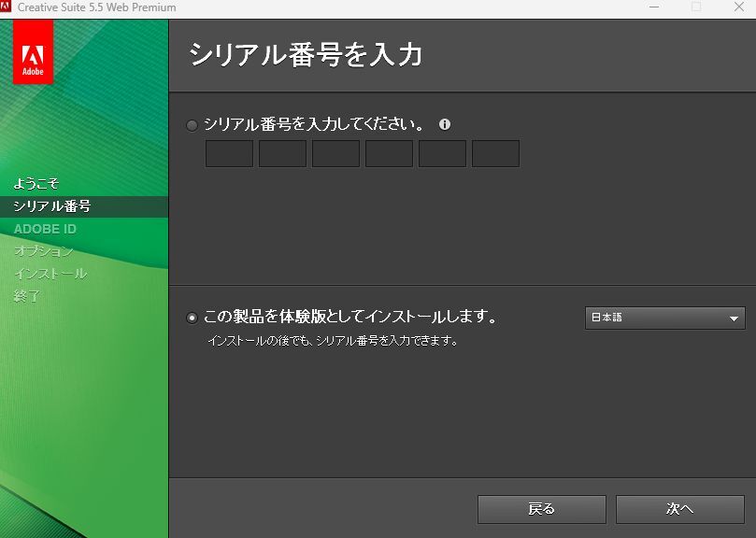Select the 終了 step in sidebar
The width and height of the screenshot is (756, 538).
[x=27, y=296]
